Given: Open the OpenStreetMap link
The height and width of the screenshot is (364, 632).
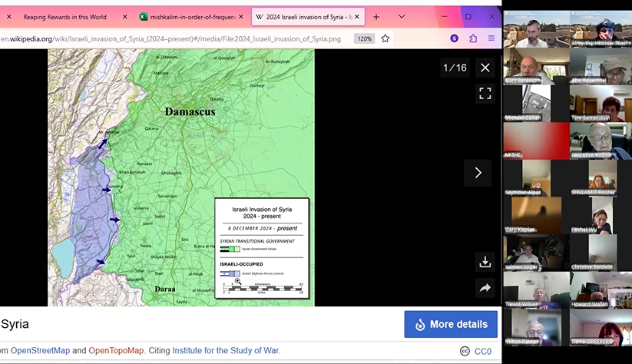Looking at the screenshot, I should tap(40, 351).
